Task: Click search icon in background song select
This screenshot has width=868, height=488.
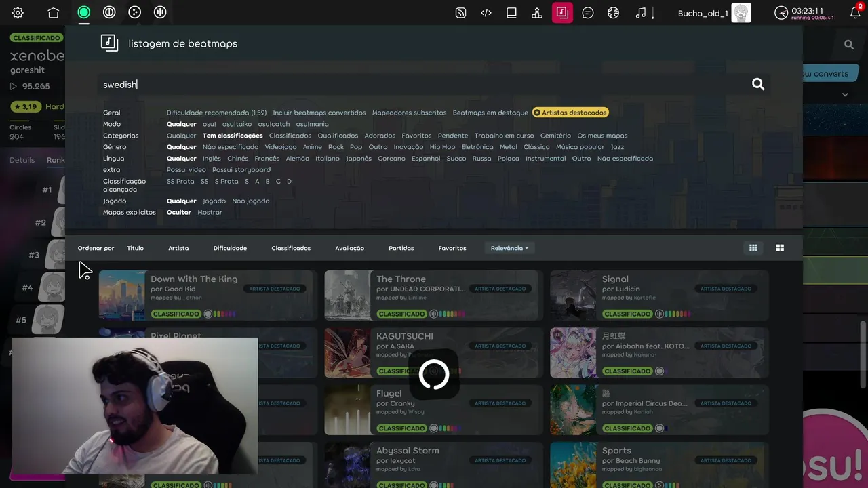Action: point(849,45)
